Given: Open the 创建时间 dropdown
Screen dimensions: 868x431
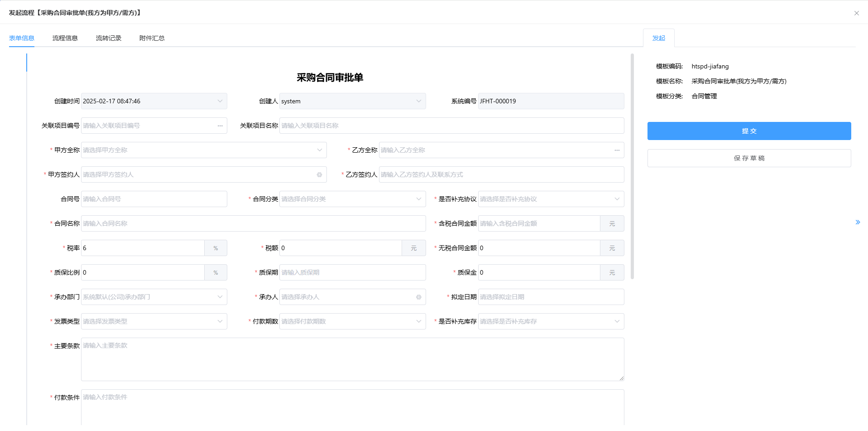Looking at the screenshot, I should [154, 101].
